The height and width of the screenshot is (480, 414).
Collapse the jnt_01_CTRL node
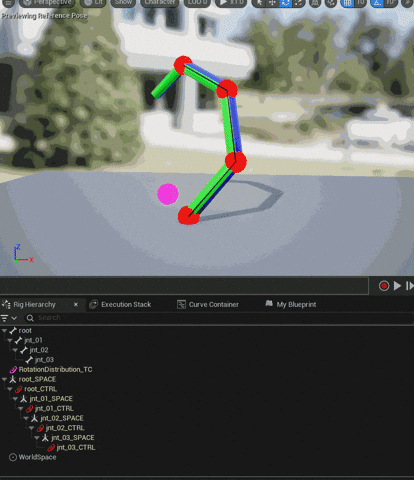(20, 408)
